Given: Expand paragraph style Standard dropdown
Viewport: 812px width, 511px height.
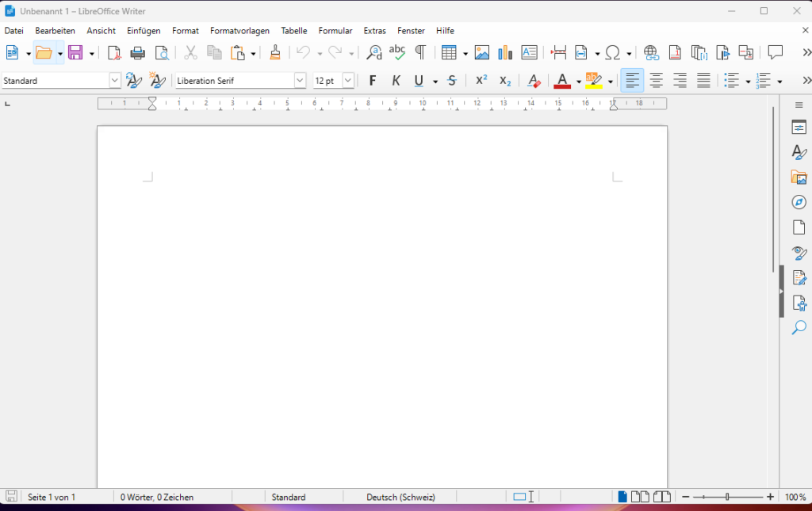Looking at the screenshot, I should (115, 81).
